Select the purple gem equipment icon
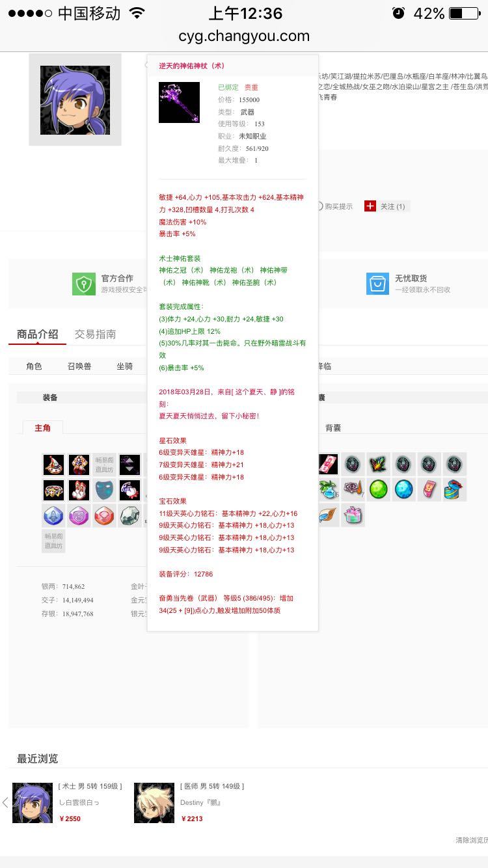 pyautogui.click(x=79, y=515)
